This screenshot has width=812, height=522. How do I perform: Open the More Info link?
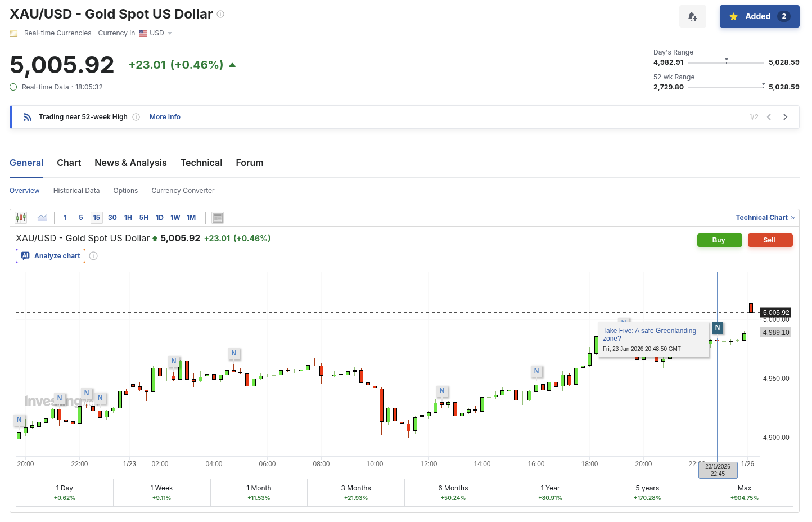pos(165,117)
